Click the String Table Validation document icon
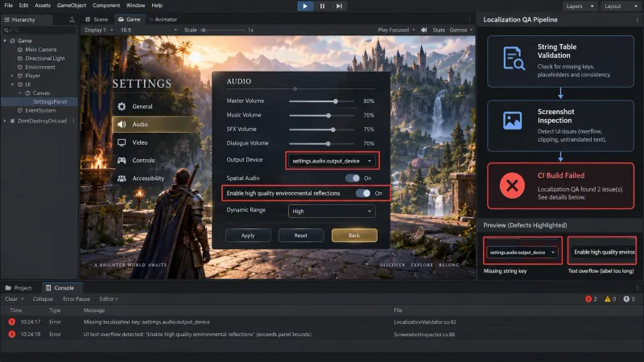This screenshot has height=362, width=644. [x=514, y=58]
